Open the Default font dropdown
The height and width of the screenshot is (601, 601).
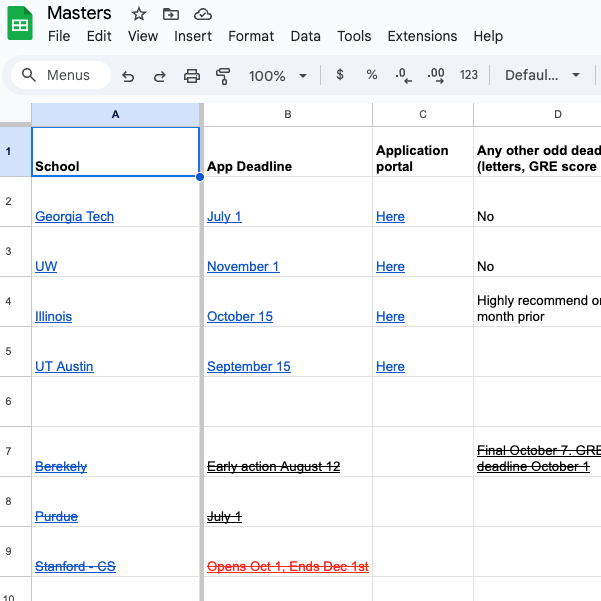[x=542, y=75]
